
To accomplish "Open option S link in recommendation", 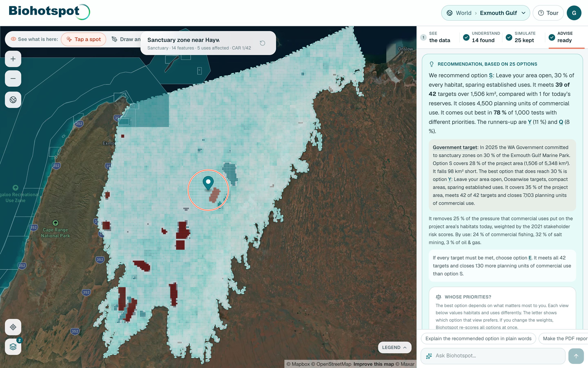I will coord(491,75).
